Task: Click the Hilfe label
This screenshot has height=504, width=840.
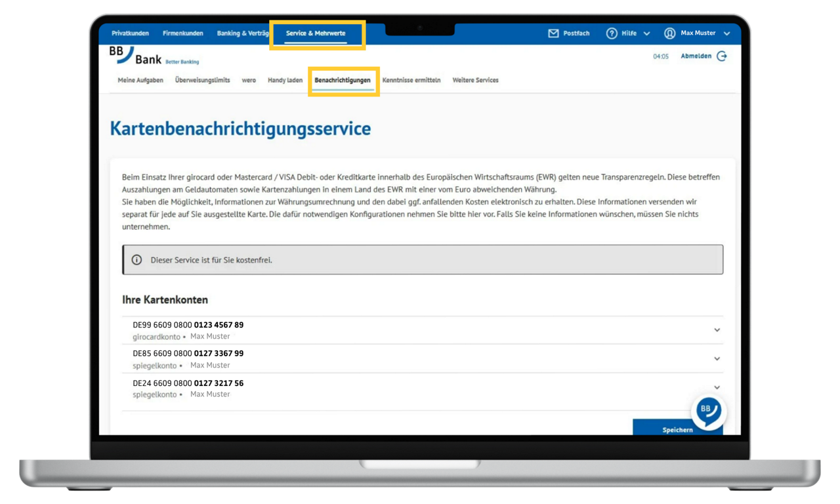Action: coord(629,33)
